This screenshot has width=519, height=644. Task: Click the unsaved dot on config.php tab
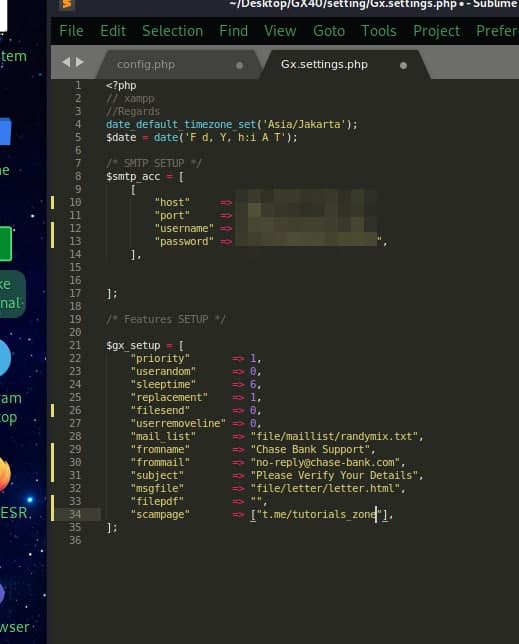pyautogui.click(x=239, y=65)
